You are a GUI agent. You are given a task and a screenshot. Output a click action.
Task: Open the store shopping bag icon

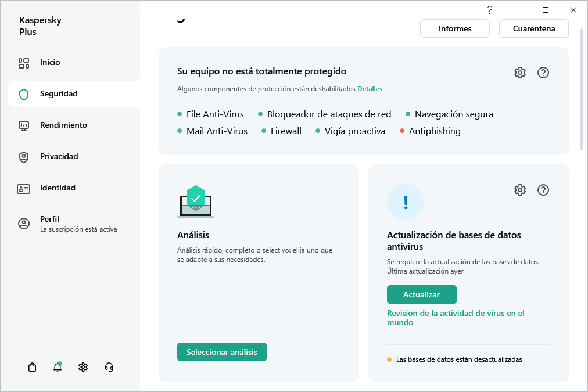tap(33, 367)
